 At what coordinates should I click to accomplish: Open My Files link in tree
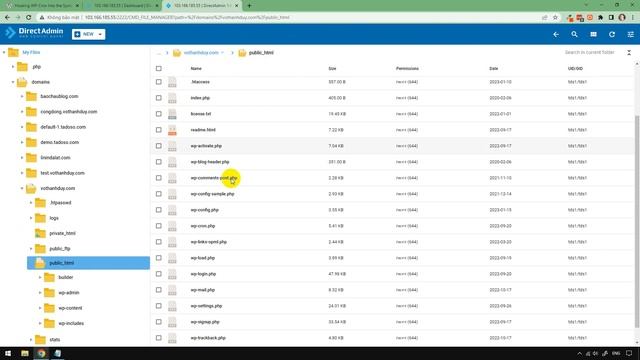(x=31, y=52)
